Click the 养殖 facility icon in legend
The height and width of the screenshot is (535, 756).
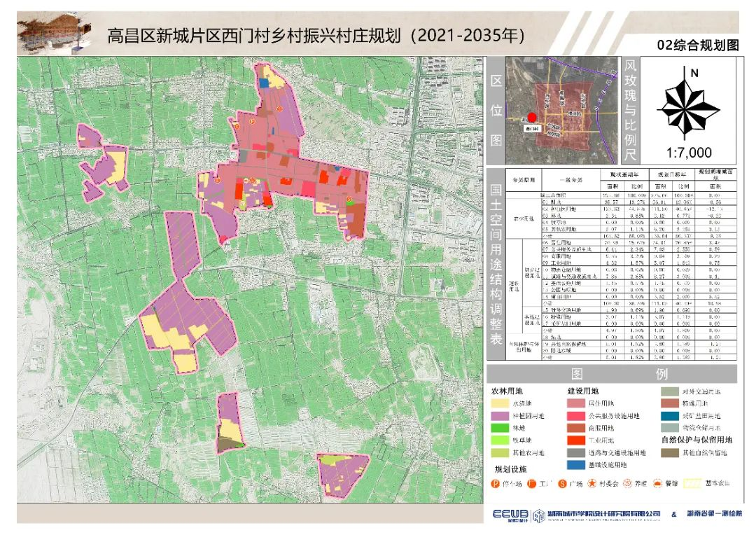coord(627,484)
